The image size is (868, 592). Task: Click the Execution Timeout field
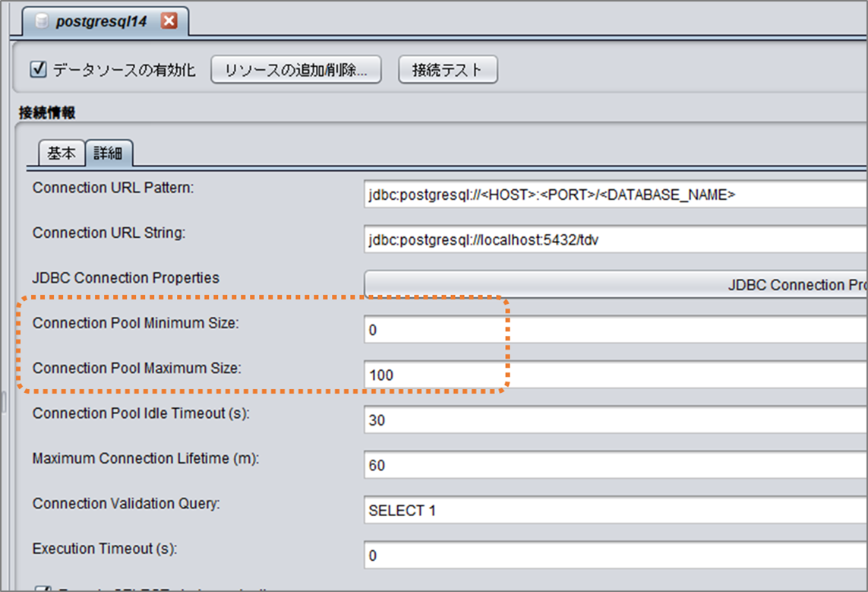pos(616,556)
